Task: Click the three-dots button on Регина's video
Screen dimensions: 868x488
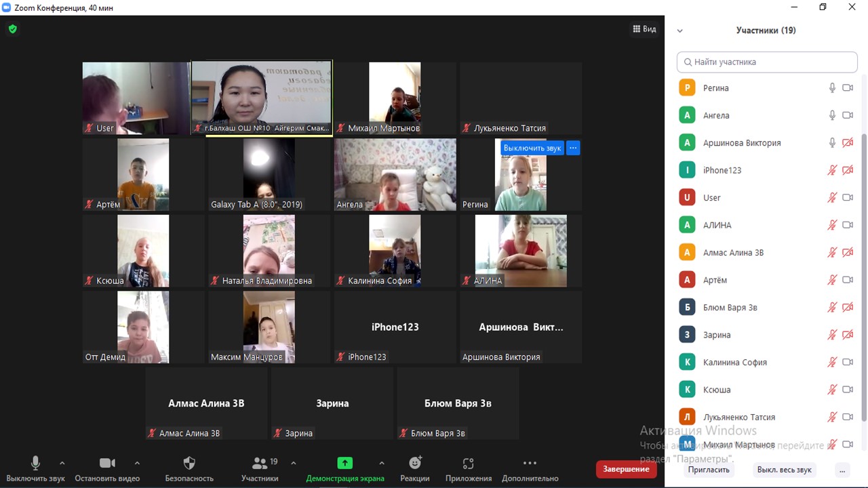Action: [573, 148]
